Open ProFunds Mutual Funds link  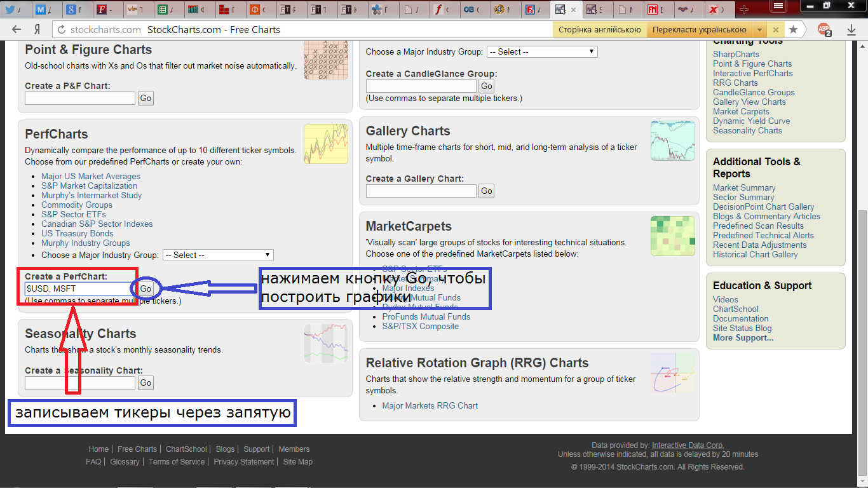[x=426, y=316]
